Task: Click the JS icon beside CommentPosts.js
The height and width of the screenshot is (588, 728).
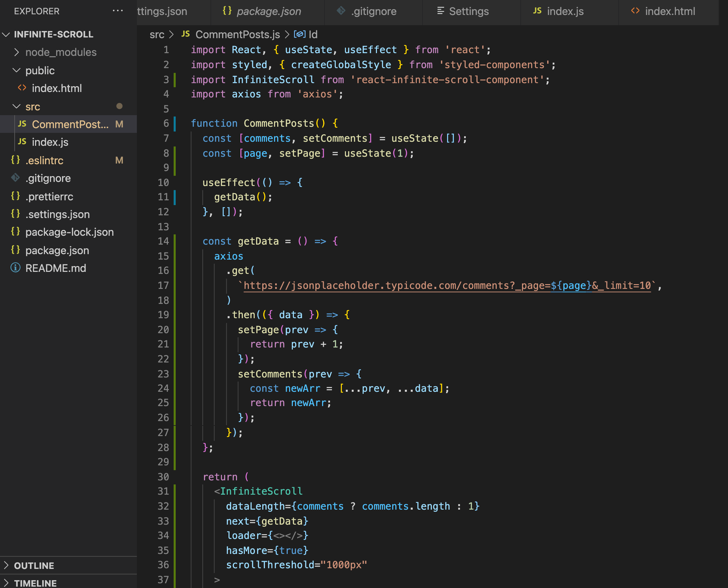Action: click(x=22, y=124)
